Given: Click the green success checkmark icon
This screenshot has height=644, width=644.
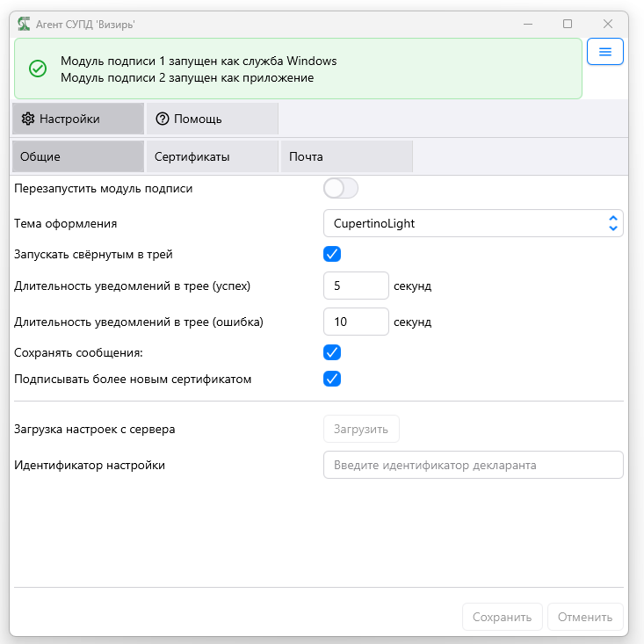Looking at the screenshot, I should pyautogui.click(x=38, y=69).
